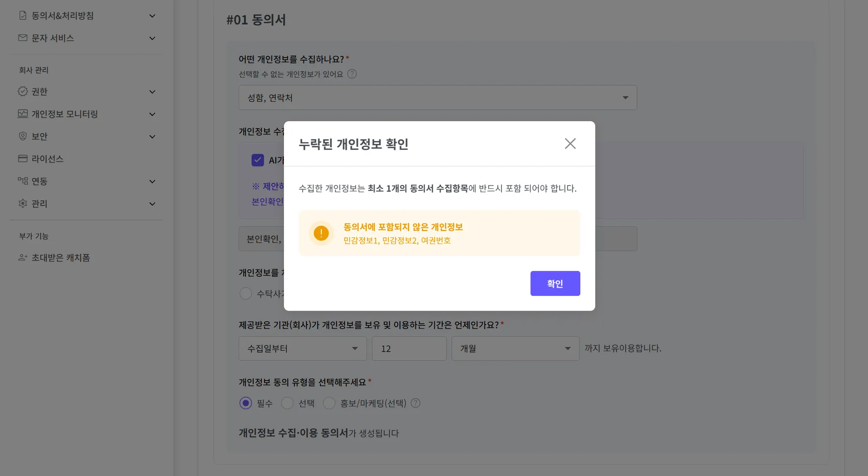868x476 pixels.
Task: Select the 선택 consent type radio
Action: coord(287,403)
